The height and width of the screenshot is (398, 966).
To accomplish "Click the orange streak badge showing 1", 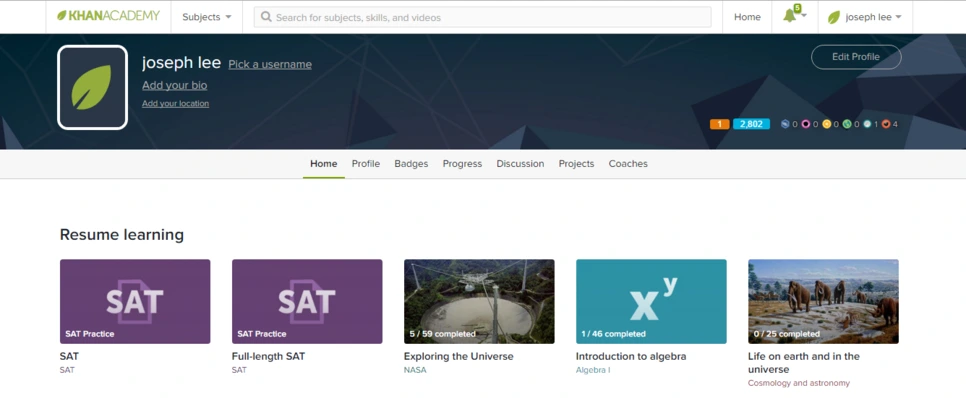I will click(719, 124).
